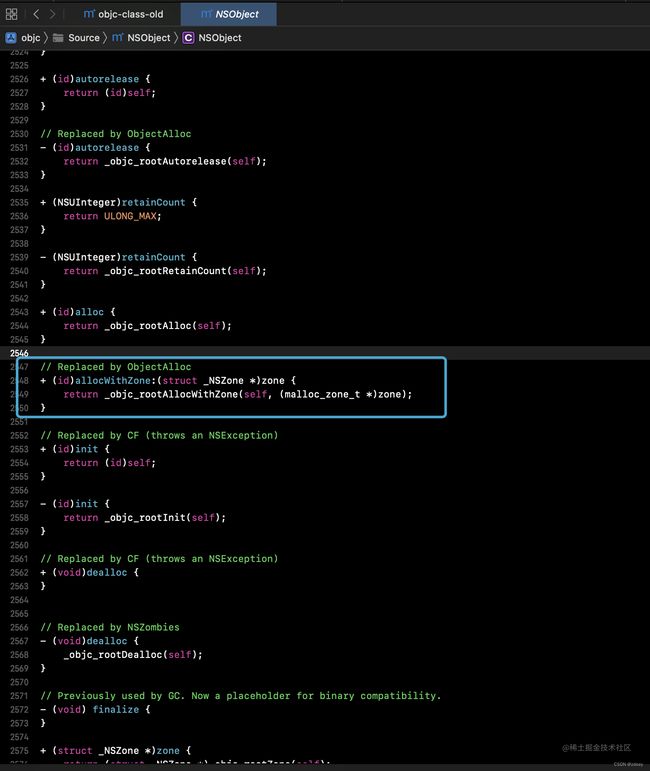Click the objc project icon in breadcrumb
Viewport: 650px width, 771px height.
pyautogui.click(x=11, y=38)
